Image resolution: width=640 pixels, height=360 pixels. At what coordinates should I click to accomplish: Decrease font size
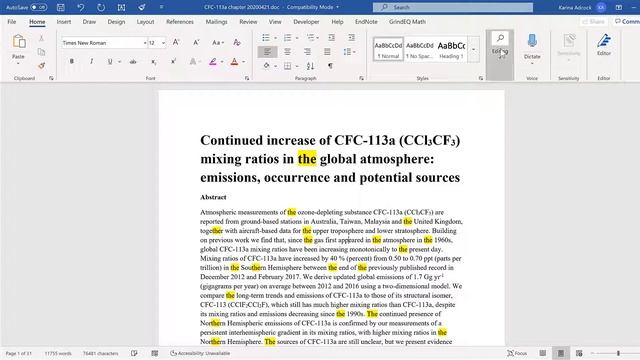[x=196, y=42]
